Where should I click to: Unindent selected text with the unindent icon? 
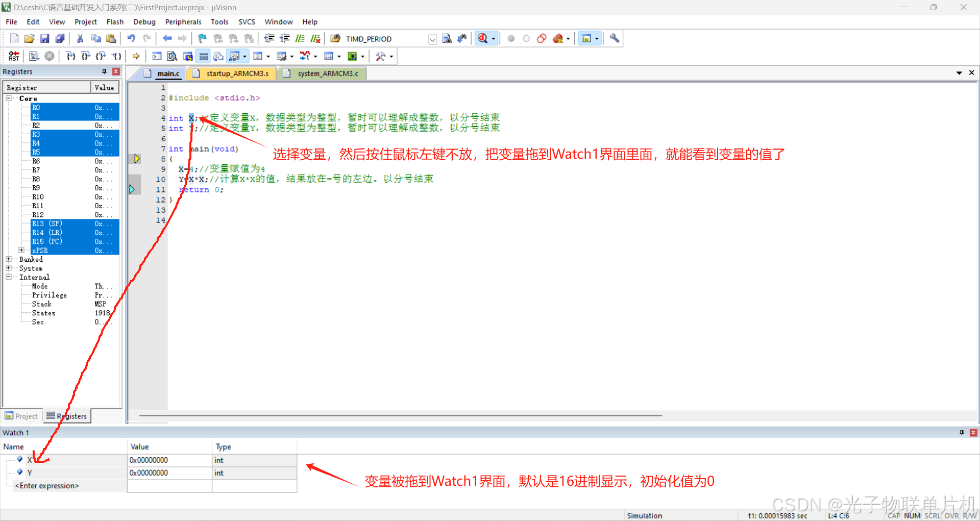click(x=285, y=39)
